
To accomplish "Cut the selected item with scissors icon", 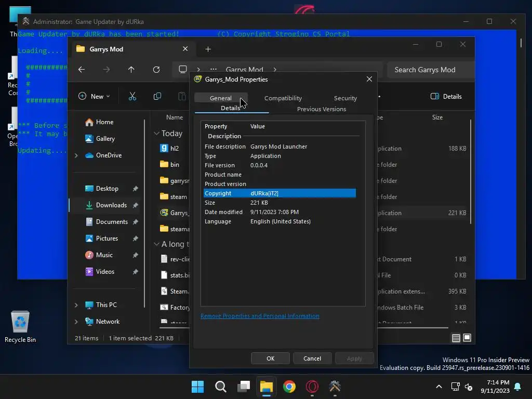I will pyautogui.click(x=132, y=96).
